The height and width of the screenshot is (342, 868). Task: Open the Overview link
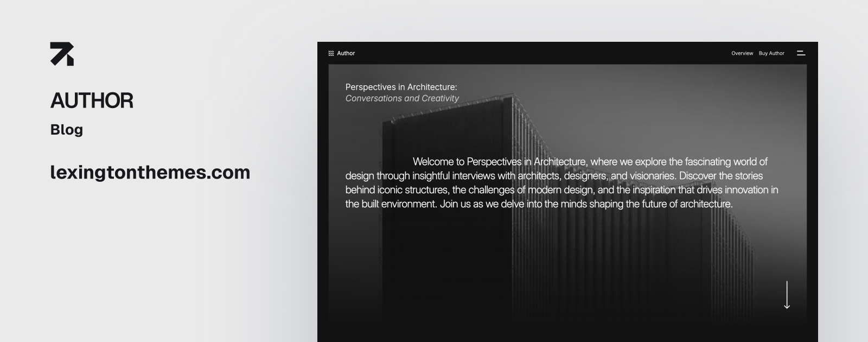click(x=742, y=53)
